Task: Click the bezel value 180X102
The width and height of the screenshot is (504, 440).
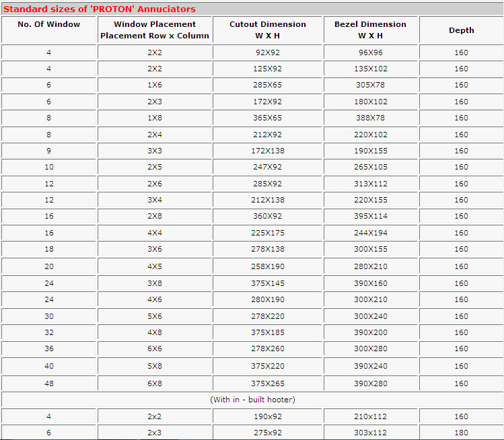Action: [371, 102]
